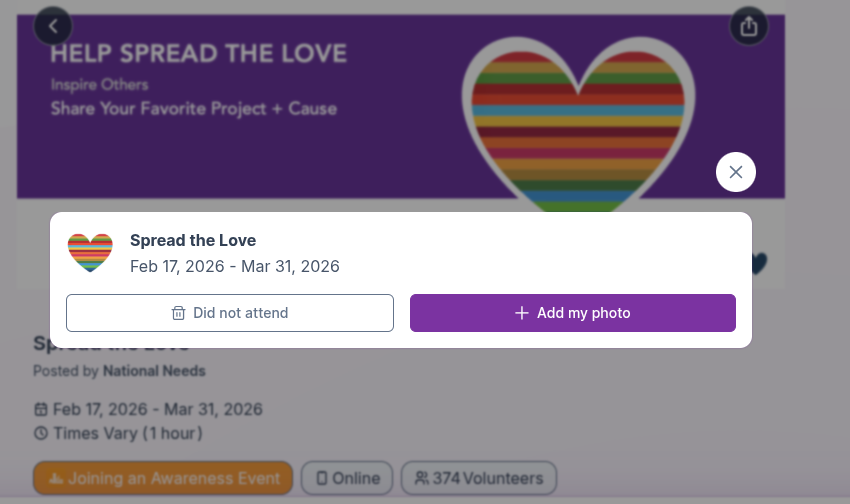
Task: Click Share Your Favorite Project banner text
Action: 194,108
